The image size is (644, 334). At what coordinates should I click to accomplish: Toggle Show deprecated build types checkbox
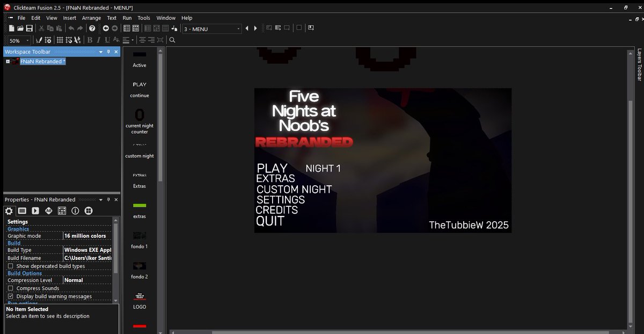11,266
